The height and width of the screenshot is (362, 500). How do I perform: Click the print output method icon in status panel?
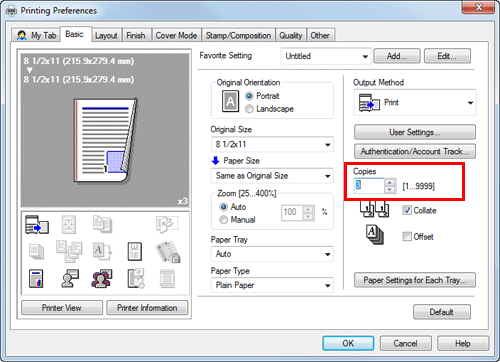(x=37, y=224)
